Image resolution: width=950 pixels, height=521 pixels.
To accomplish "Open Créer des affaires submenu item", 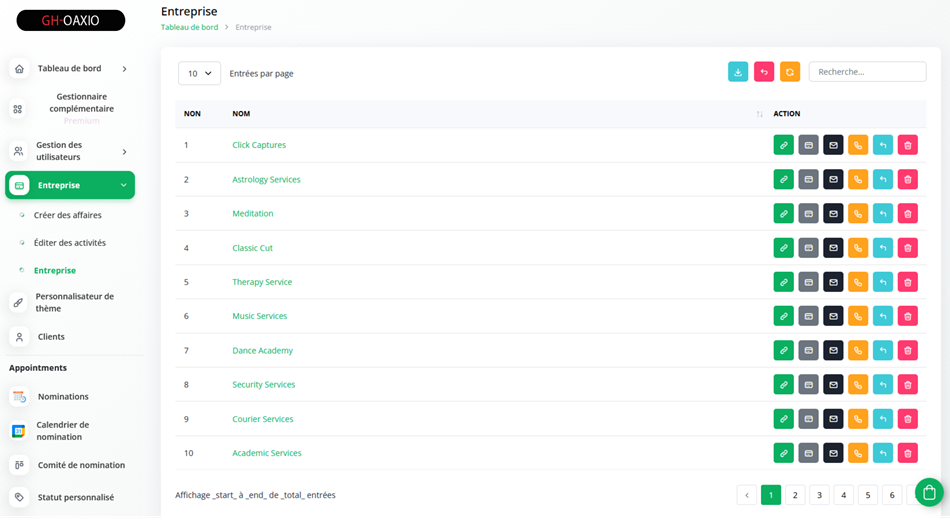I will click(x=68, y=215).
